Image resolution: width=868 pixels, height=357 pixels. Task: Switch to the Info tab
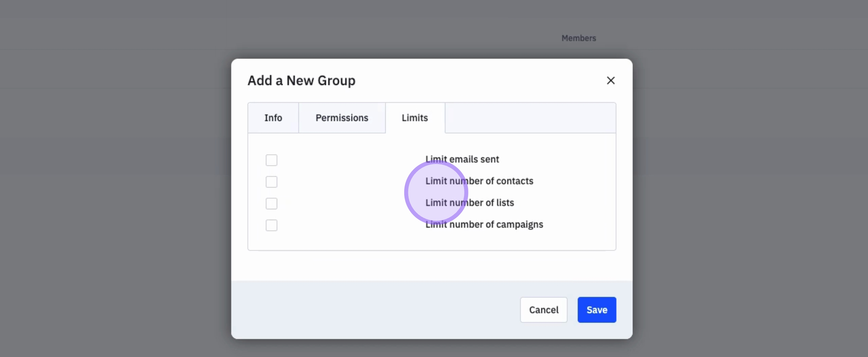coord(273,118)
